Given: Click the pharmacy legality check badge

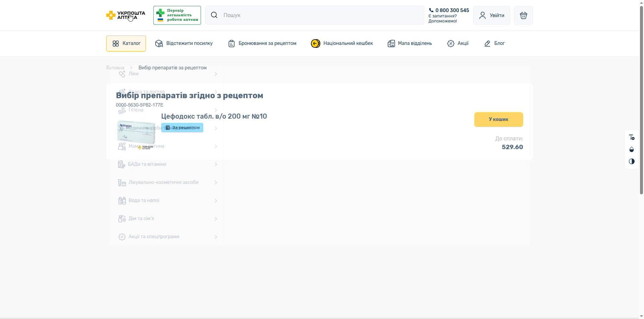Looking at the screenshot, I should pyautogui.click(x=177, y=15).
